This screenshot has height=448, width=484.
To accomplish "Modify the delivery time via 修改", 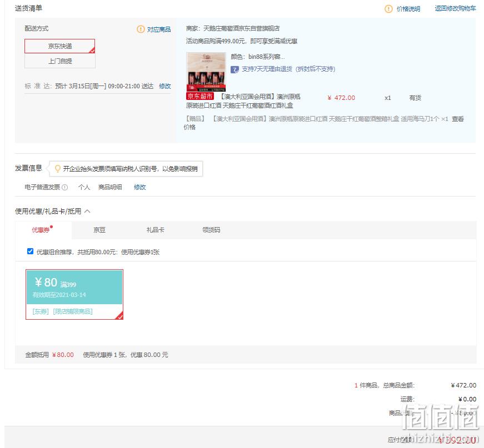I will tap(165, 87).
